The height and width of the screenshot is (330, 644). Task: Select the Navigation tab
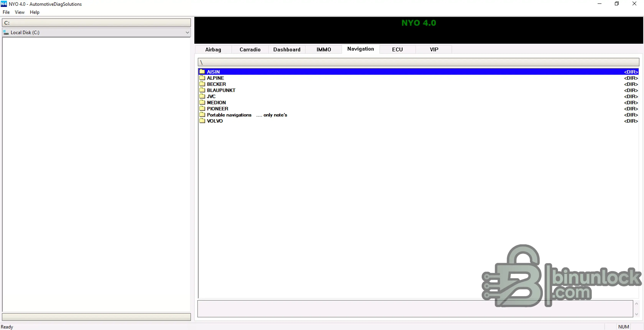pos(361,49)
